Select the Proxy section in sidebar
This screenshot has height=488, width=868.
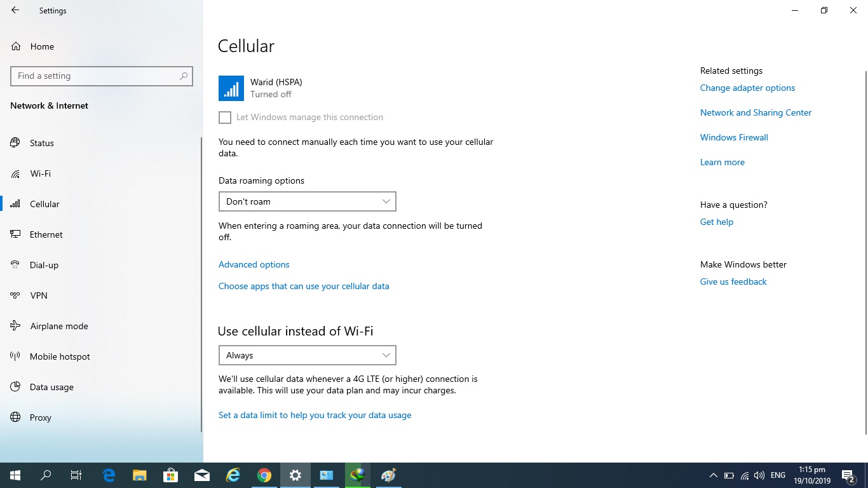coord(40,417)
